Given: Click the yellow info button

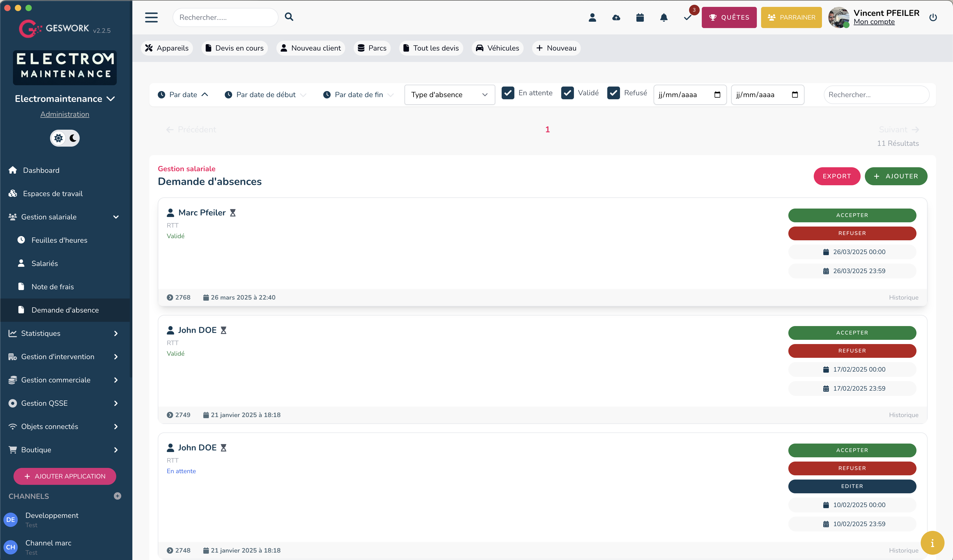Looking at the screenshot, I should pos(932,543).
